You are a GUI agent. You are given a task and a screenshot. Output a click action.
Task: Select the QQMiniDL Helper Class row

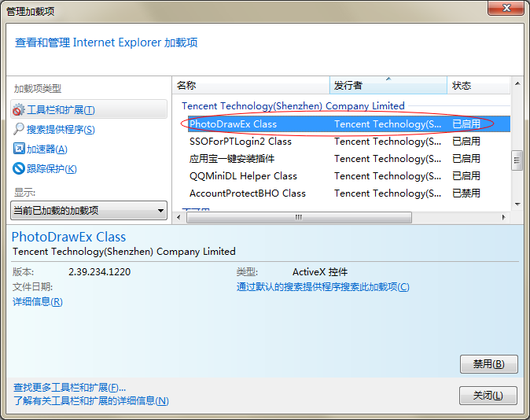(x=349, y=176)
